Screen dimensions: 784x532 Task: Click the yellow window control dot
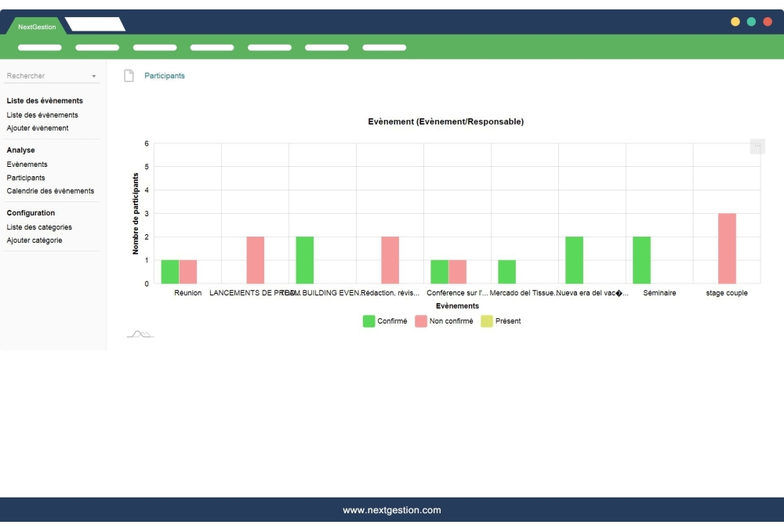tap(735, 22)
